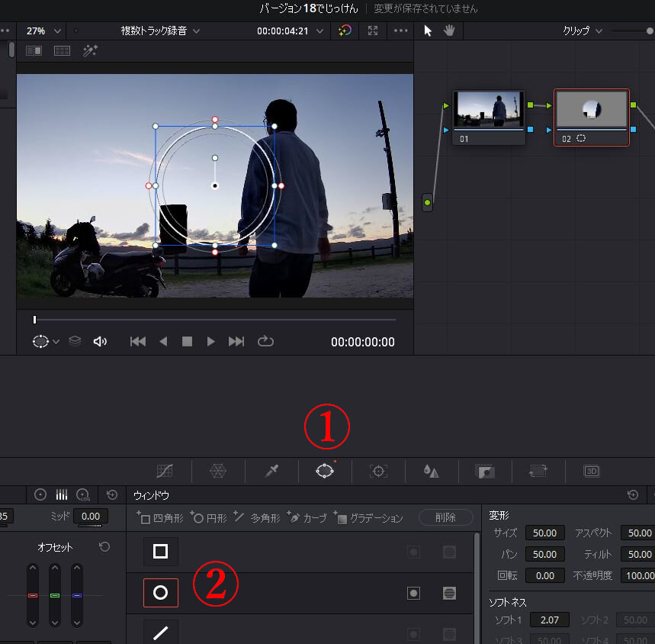
Task: Jump to the last frame
Action: 236,341
